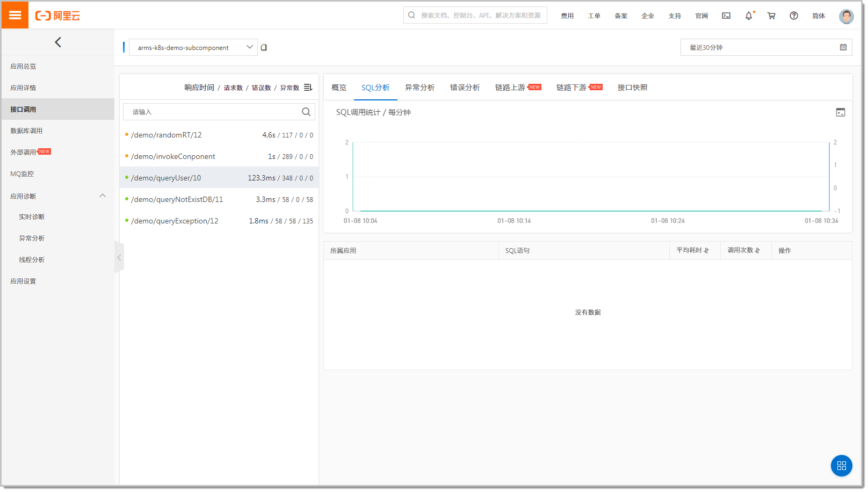Select 接口调用 in the sidebar
Screen dimensions: 868x492
58,109
